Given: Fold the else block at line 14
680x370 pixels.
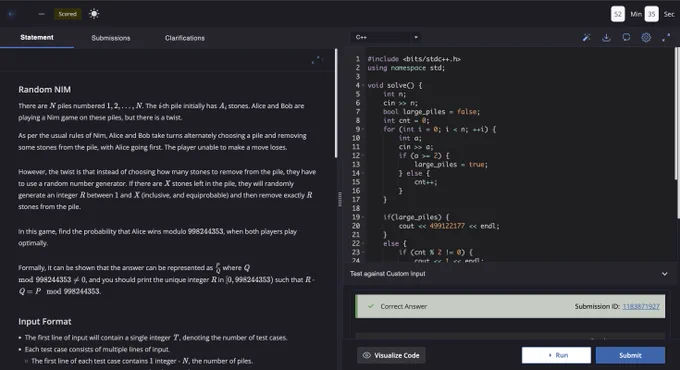Looking at the screenshot, I should 363,173.
